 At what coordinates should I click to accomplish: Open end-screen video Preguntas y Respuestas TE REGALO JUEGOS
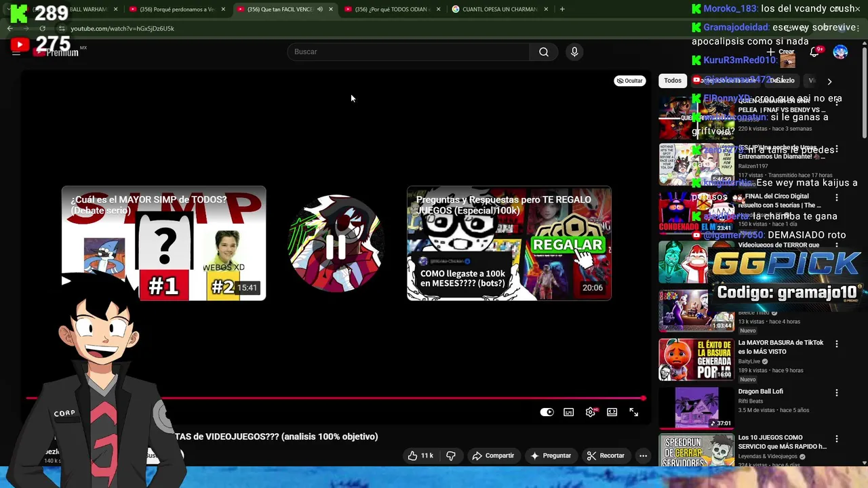(x=509, y=243)
